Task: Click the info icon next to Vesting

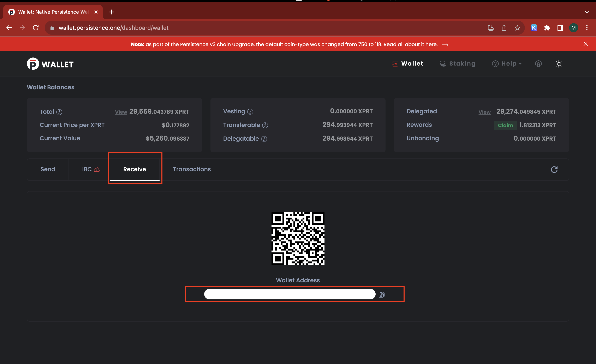Action: [250, 111]
